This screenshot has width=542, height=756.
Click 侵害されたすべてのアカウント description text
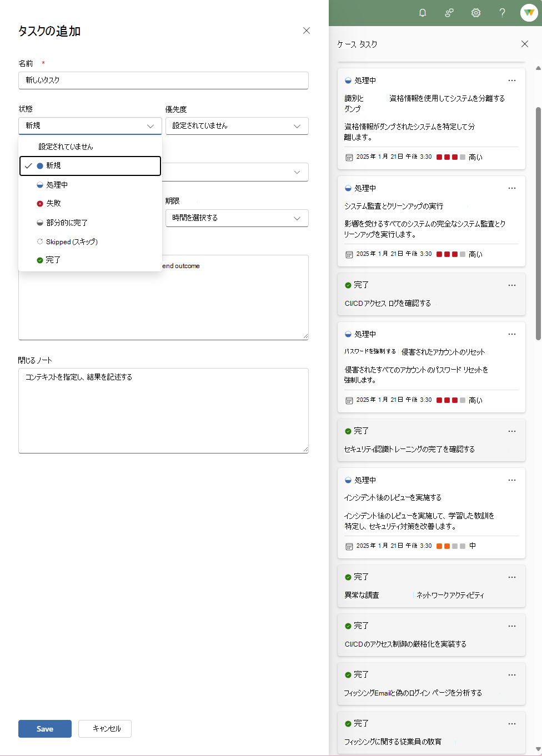416,375
